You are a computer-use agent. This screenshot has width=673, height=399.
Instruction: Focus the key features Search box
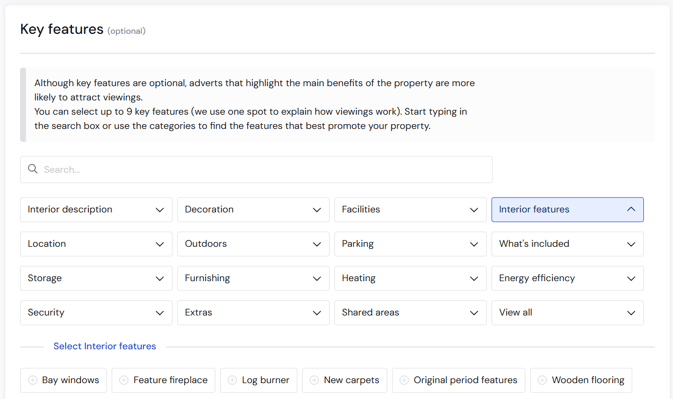256,169
